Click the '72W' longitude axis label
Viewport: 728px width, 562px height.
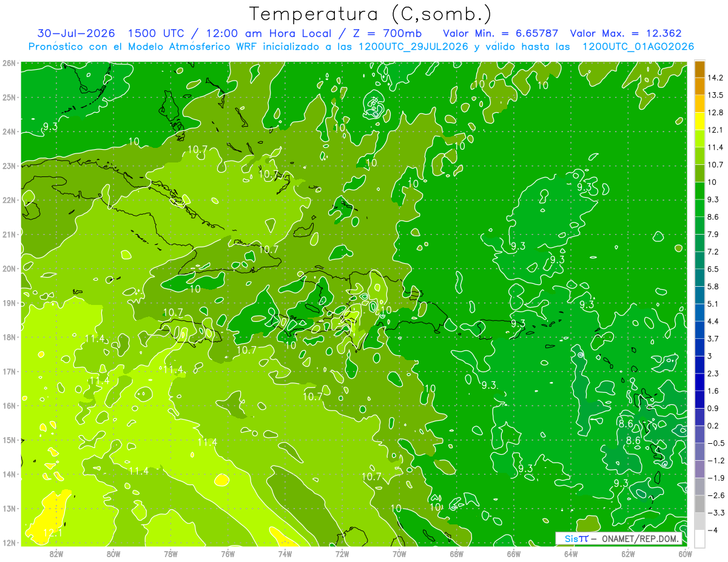point(342,554)
